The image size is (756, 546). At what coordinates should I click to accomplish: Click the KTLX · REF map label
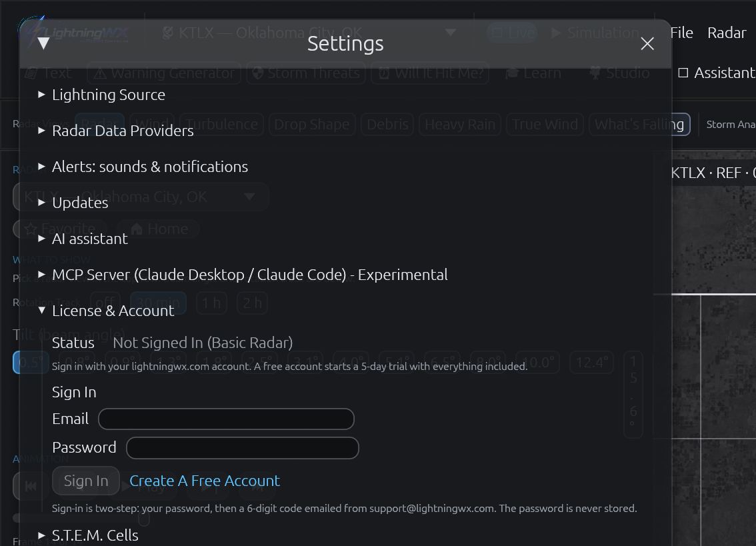713,173
